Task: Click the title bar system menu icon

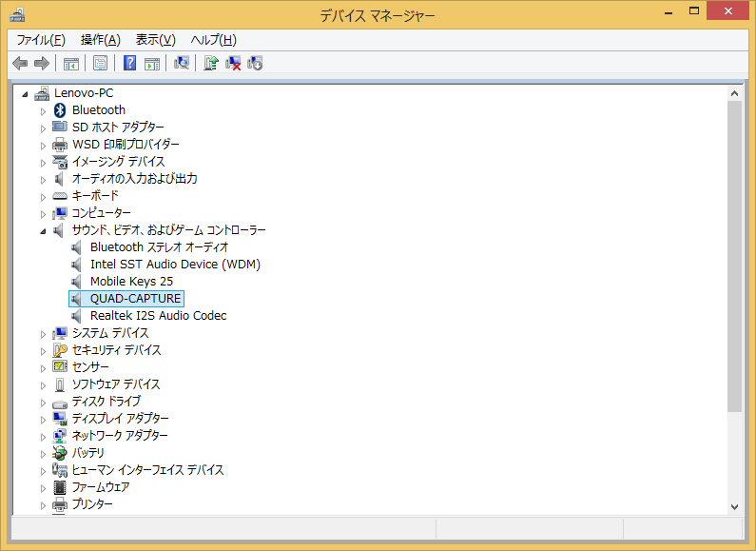Action: [x=17, y=14]
